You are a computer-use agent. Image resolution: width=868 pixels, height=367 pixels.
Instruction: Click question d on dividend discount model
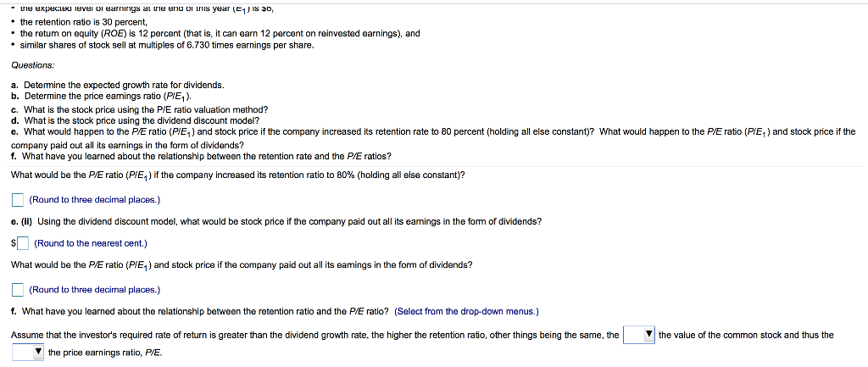(x=142, y=120)
